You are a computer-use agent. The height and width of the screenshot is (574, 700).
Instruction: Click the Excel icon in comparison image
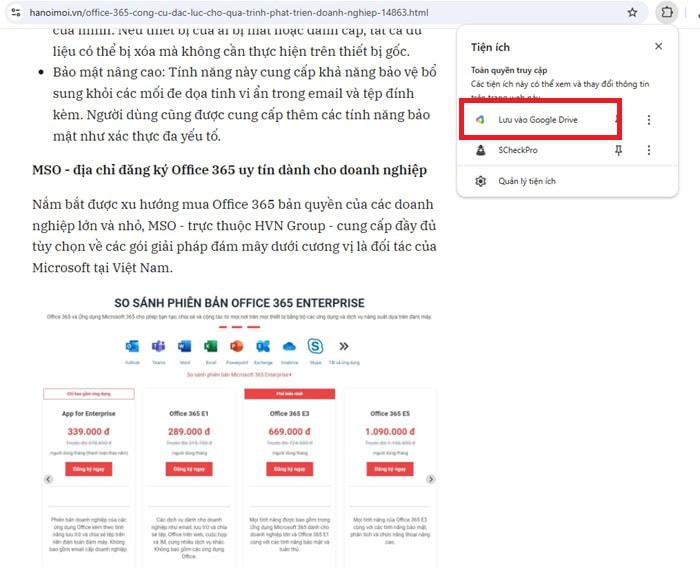(x=211, y=346)
